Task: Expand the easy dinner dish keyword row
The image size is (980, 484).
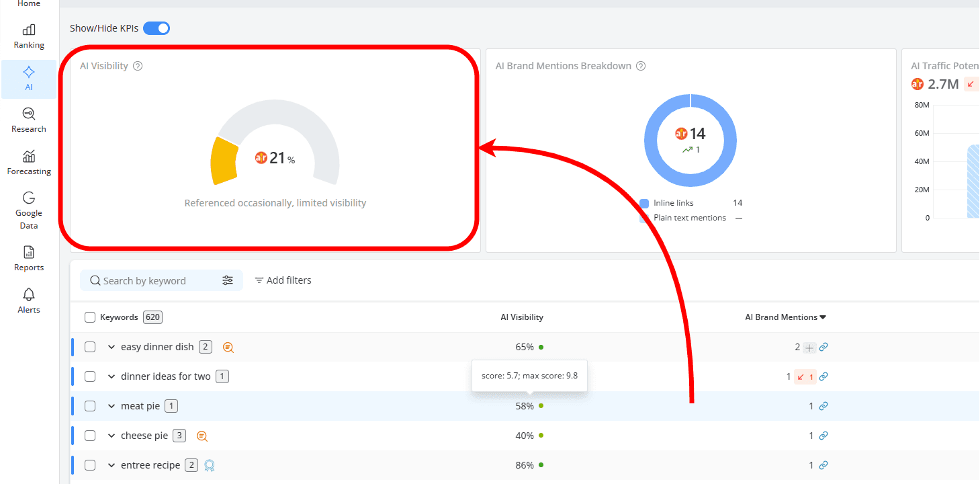Action: pos(112,347)
